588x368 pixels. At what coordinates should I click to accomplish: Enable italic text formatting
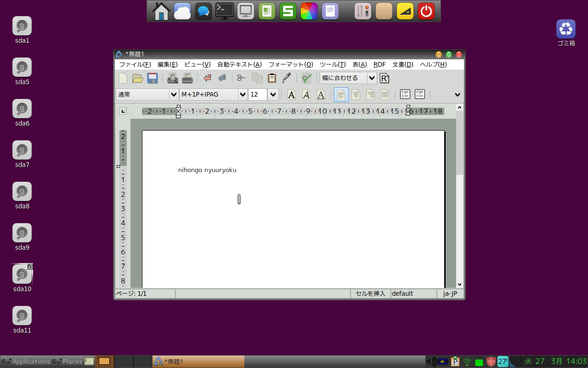coord(306,94)
